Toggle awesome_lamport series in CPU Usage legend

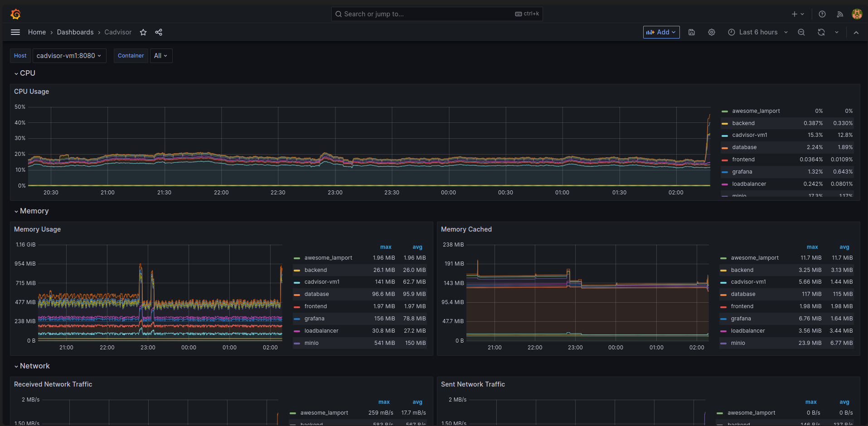point(756,111)
